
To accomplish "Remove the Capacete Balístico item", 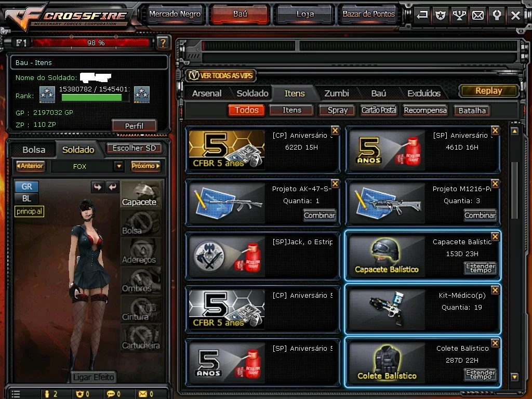I will coord(495,236).
